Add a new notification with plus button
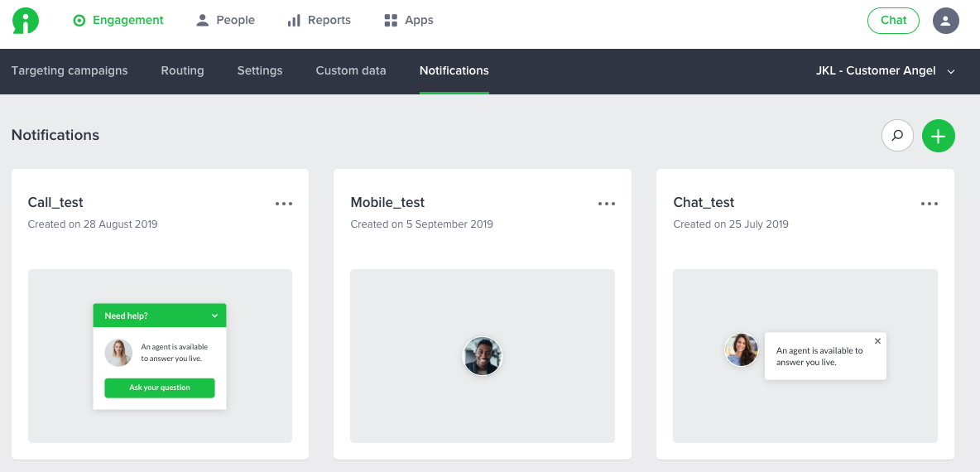The image size is (980, 472). [x=938, y=136]
